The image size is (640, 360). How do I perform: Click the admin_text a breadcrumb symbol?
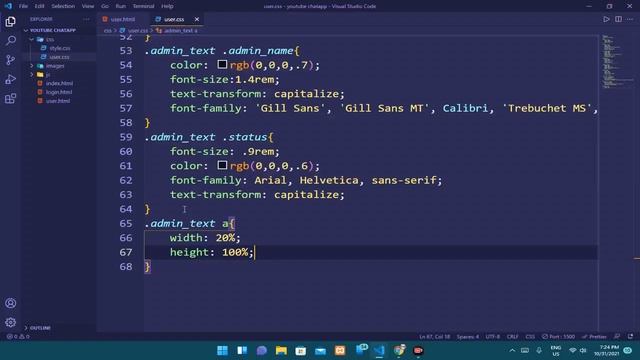(x=177, y=31)
